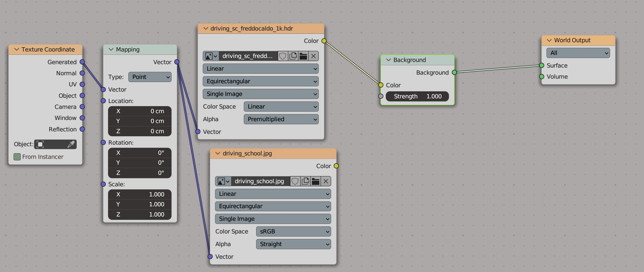Image resolution: width=644 pixels, height=272 pixels.
Task: Unlink image with X on driving_school.jpg node
Action: point(326,181)
